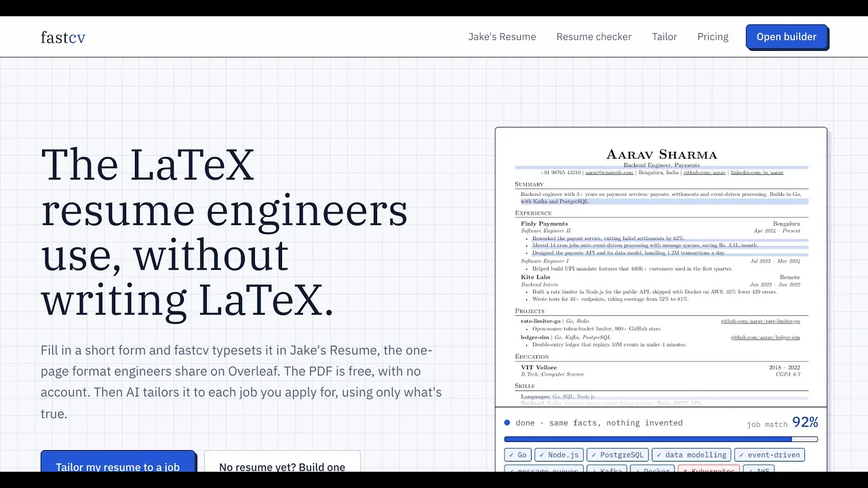Viewport: 868px width, 488px height.
Task: Click the fastcv logo
Action: click(63, 37)
